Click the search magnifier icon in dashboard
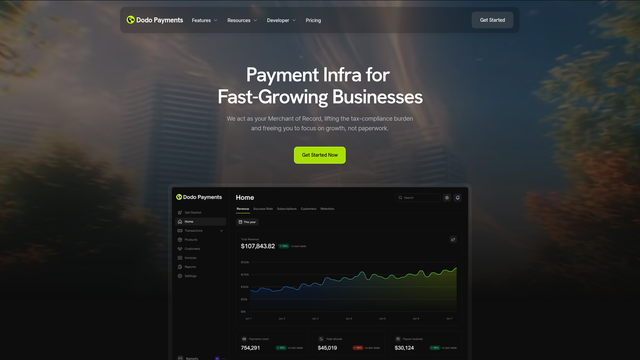Viewport: 640px width, 360px height. click(x=400, y=198)
